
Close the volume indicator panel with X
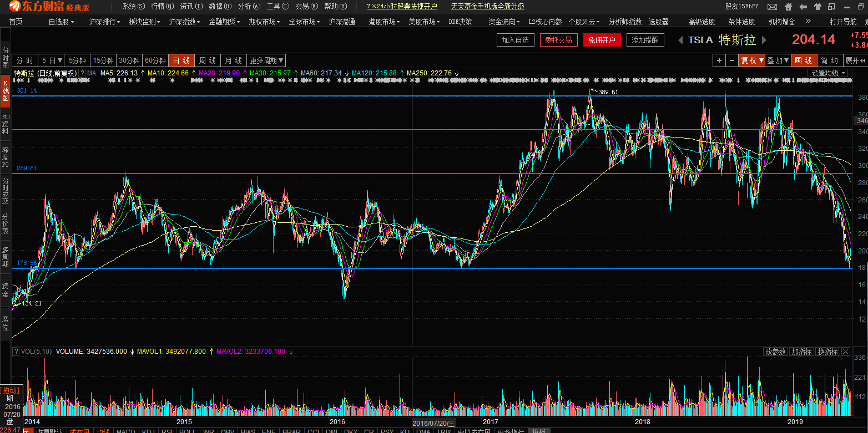(846, 352)
